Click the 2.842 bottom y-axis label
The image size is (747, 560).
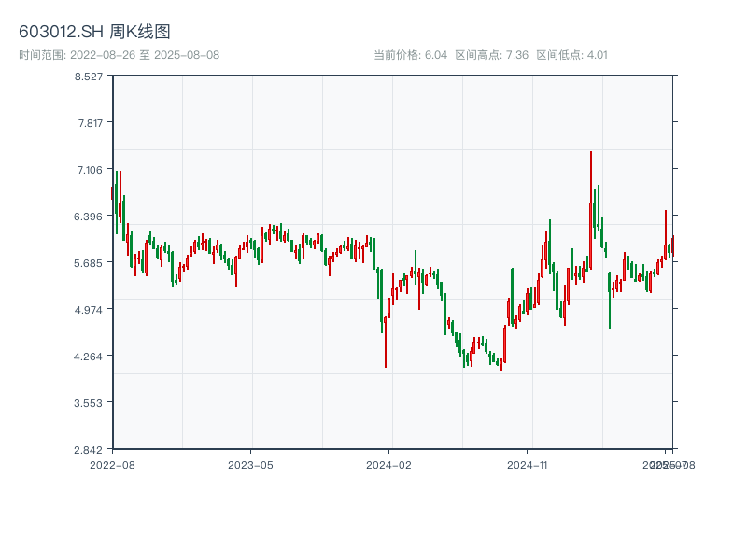tap(89, 450)
